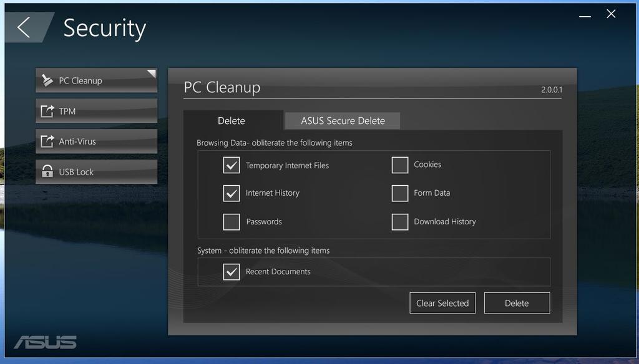Image resolution: width=639 pixels, height=364 pixels.
Task: Open the TPM sidebar entry
Action: coord(96,111)
